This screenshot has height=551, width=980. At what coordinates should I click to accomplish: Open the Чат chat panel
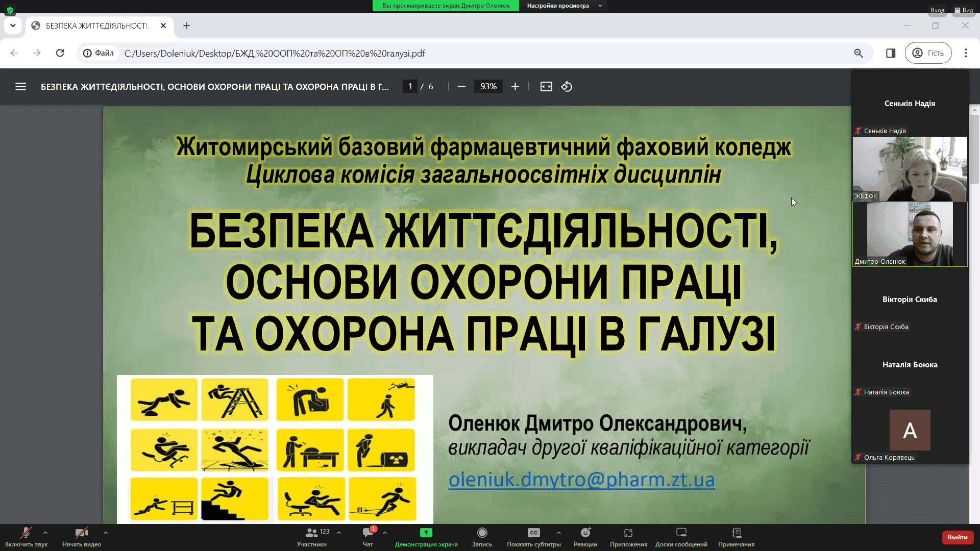367,537
